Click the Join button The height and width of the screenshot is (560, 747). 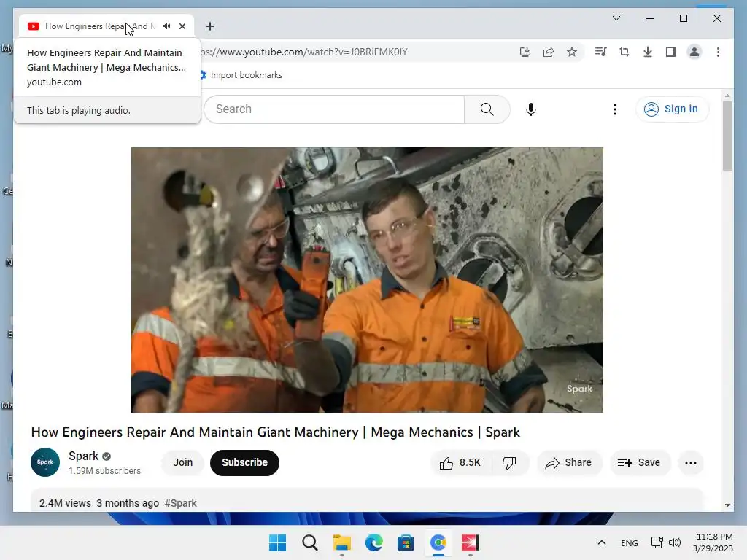pos(183,462)
